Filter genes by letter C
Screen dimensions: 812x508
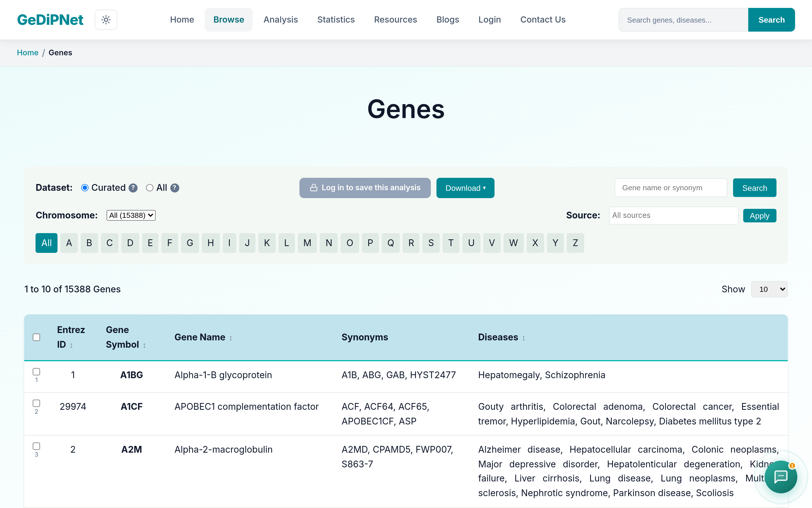109,243
